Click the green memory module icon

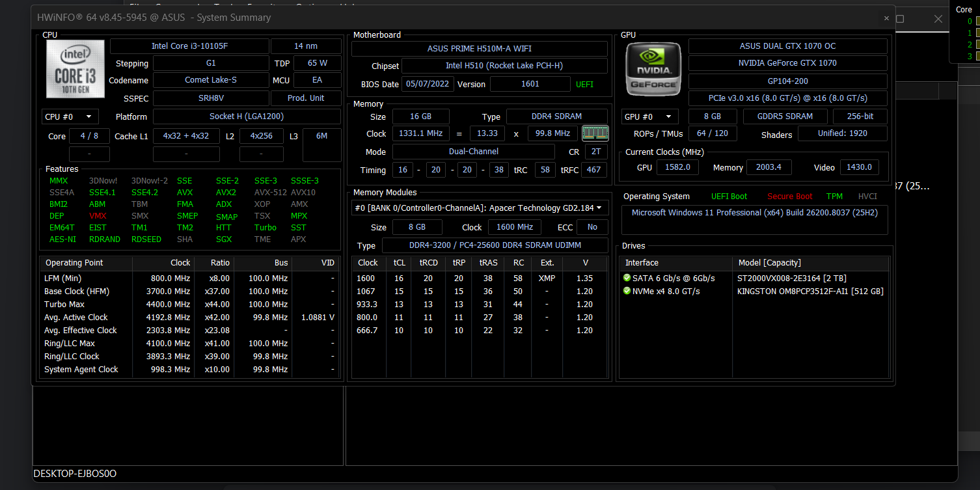click(x=595, y=133)
